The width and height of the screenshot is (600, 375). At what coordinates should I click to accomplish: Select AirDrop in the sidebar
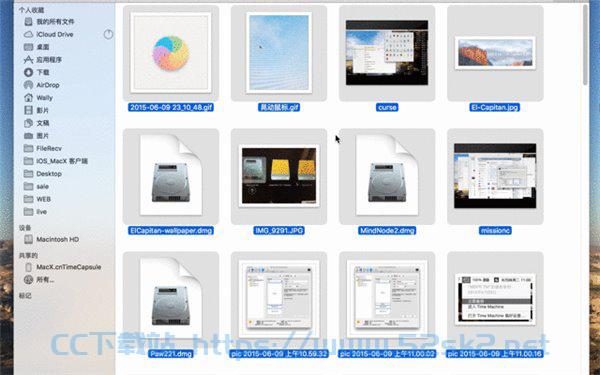point(47,85)
